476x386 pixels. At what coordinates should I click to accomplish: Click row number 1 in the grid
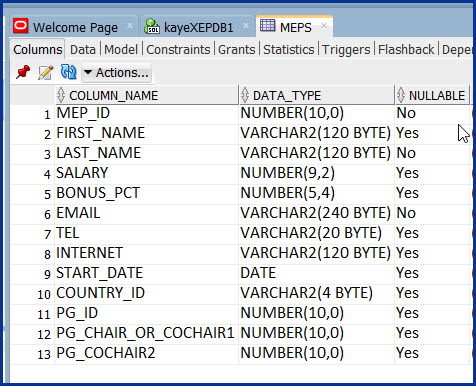[47, 115]
